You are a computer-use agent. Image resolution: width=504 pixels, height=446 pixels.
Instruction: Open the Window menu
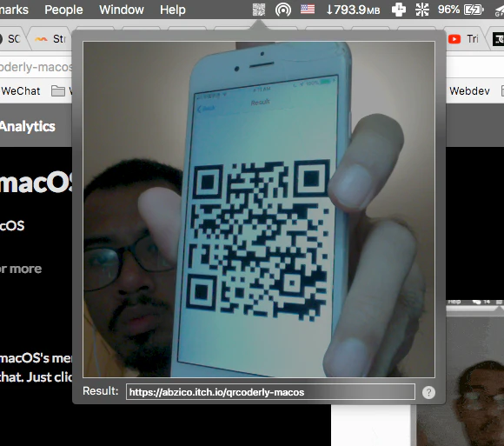click(122, 10)
